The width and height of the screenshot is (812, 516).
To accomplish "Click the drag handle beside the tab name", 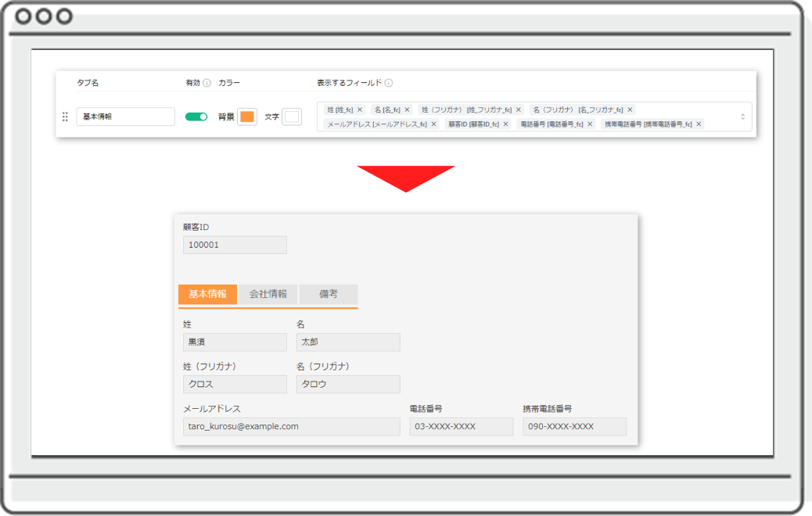I will click(65, 116).
